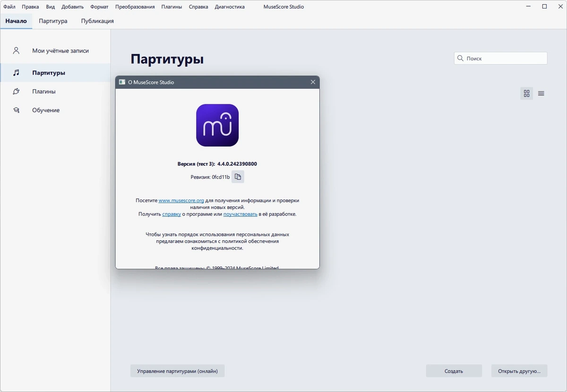Go to Обучение in the sidebar
This screenshot has height=392, width=567.
tap(55, 110)
